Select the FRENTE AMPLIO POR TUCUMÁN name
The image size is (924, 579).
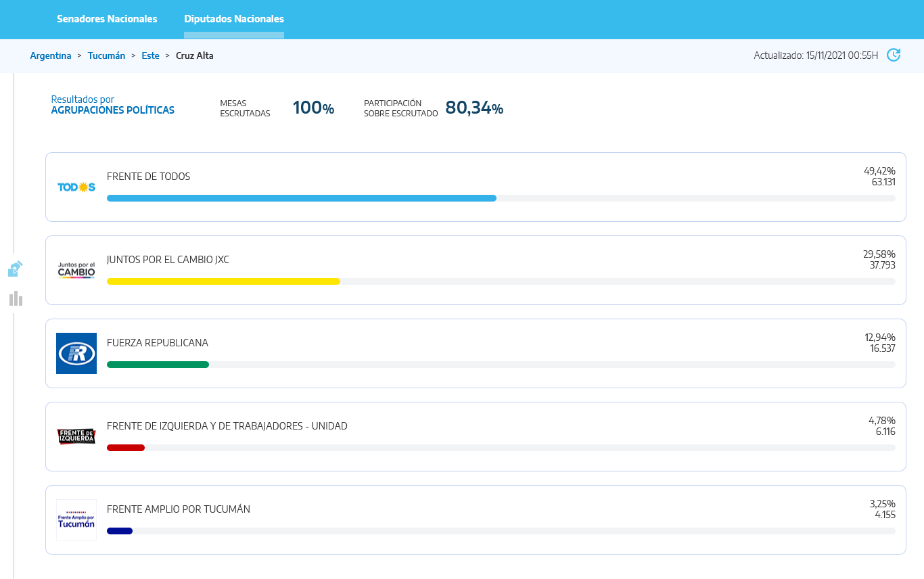click(x=179, y=509)
